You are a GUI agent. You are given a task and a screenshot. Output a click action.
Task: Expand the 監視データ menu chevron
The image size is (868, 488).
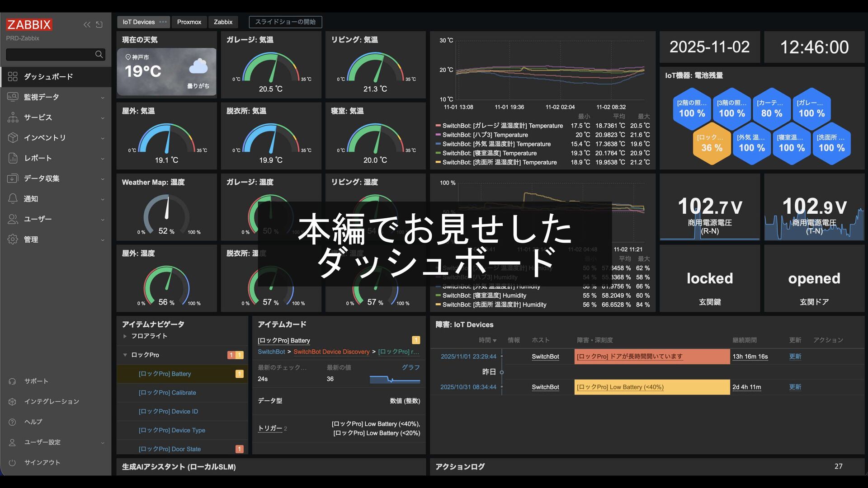pos(103,98)
